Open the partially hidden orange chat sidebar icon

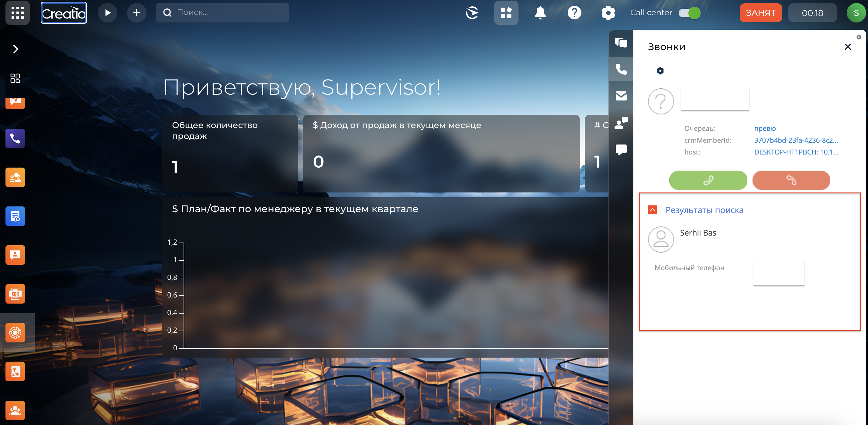15,103
